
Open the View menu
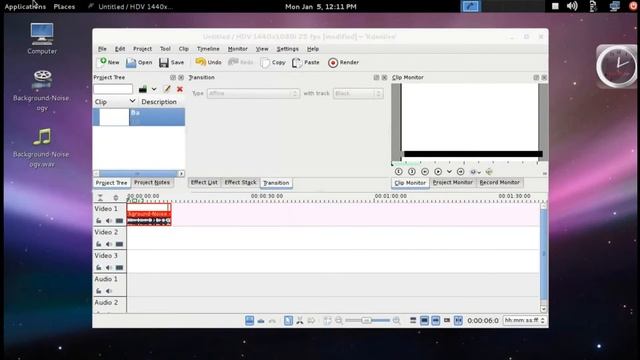point(262,49)
